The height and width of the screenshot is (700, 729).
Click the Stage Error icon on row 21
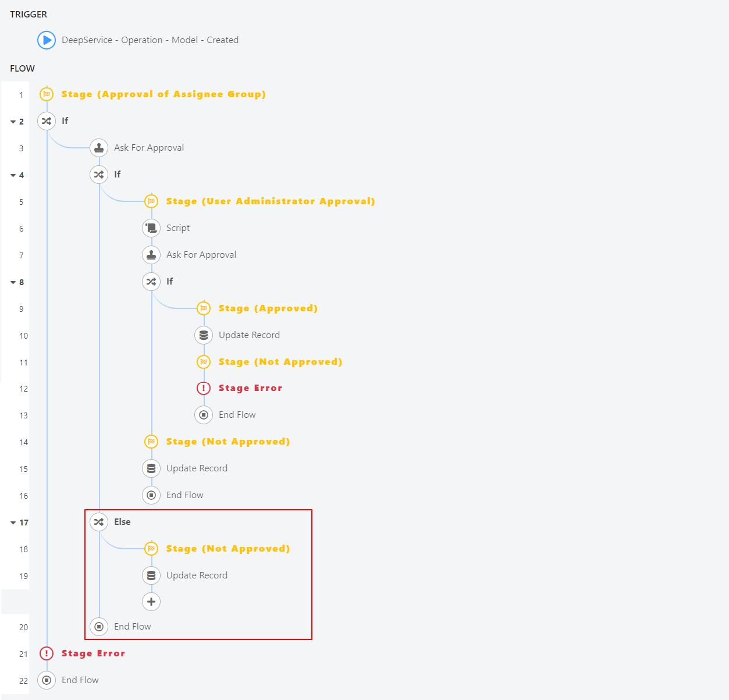click(47, 653)
